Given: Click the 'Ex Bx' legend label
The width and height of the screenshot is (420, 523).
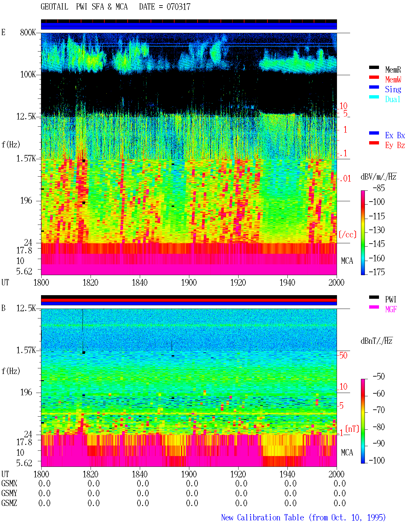Looking at the screenshot, I should tap(395, 135).
